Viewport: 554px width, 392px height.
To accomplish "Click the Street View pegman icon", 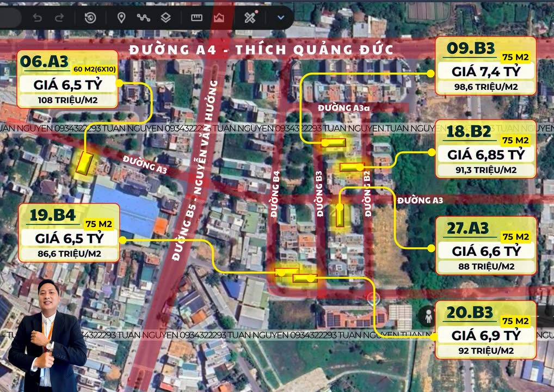I will pos(429,315).
